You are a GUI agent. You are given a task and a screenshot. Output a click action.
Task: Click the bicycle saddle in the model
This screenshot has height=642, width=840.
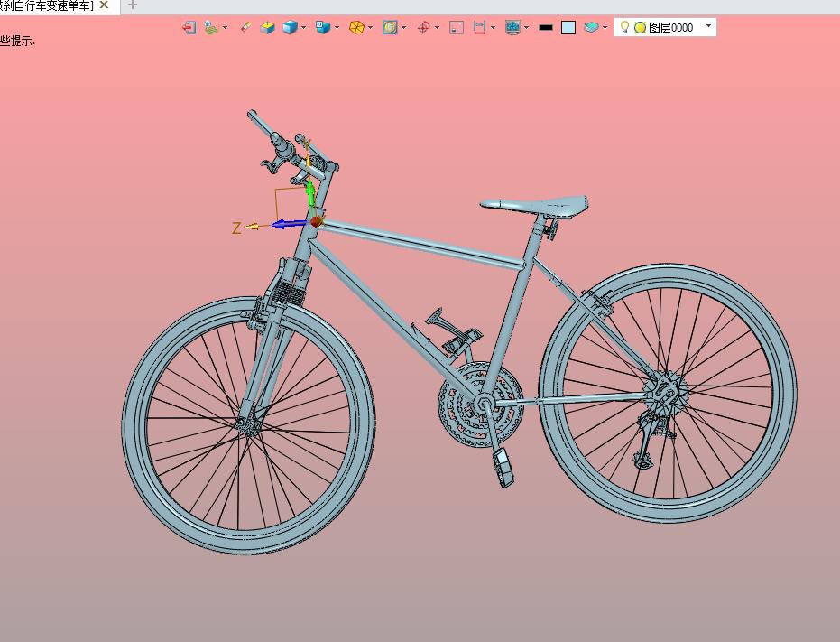[536, 205]
